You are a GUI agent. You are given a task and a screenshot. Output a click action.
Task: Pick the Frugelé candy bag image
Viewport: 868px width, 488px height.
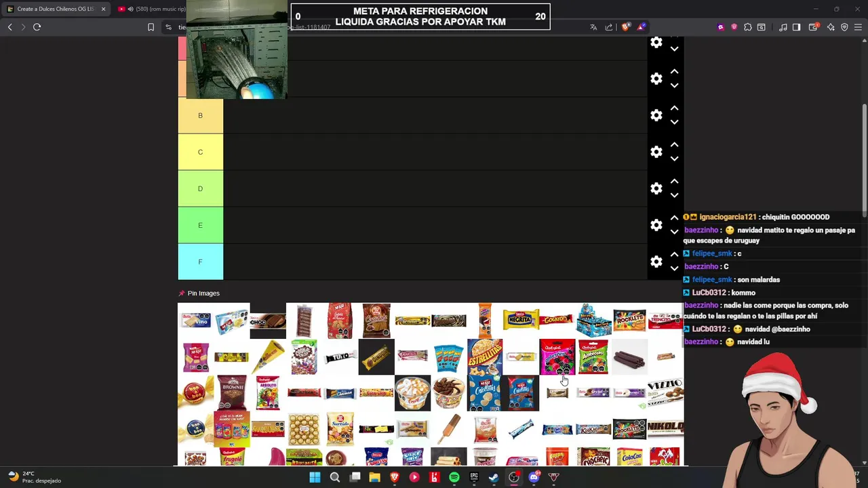[x=231, y=457]
